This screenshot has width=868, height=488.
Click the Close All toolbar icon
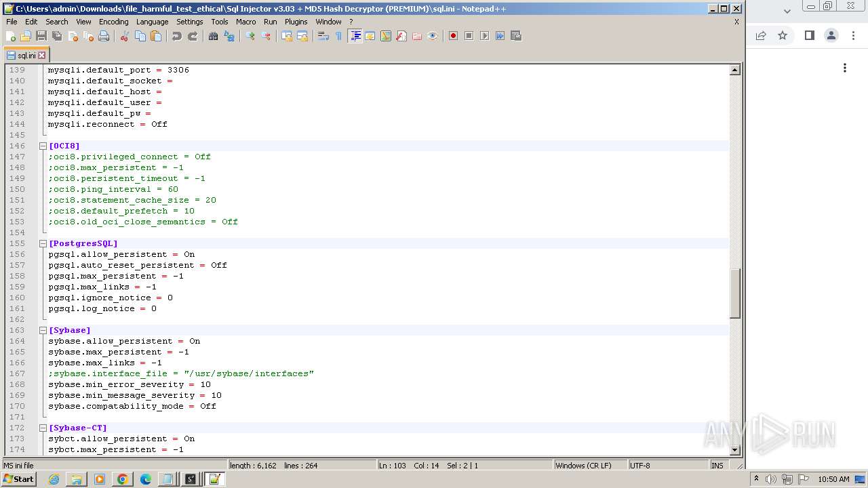tap(88, 36)
